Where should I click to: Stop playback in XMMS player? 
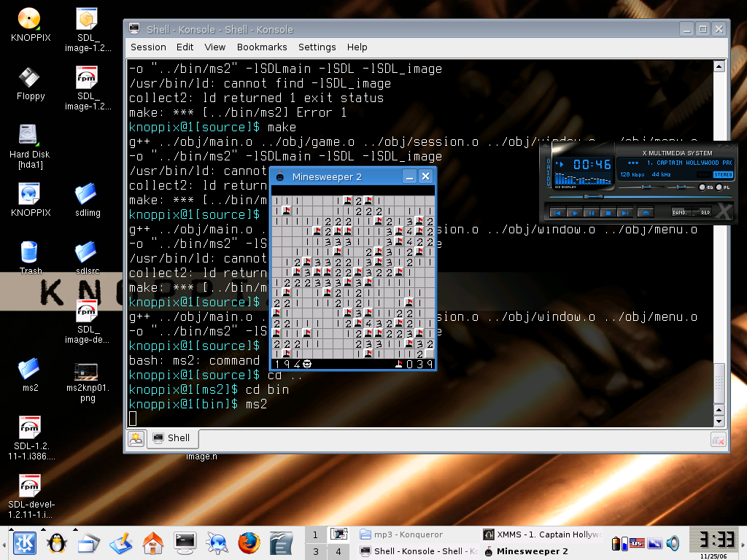608,213
